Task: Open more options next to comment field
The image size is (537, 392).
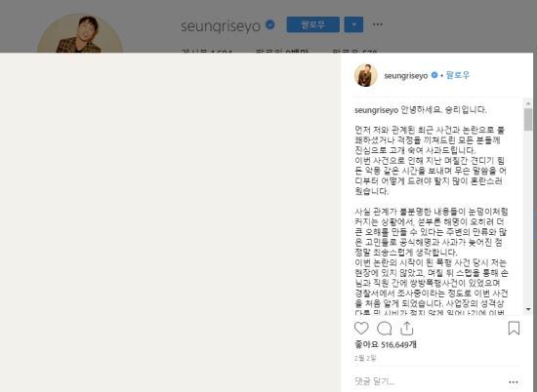Action: coord(514,382)
